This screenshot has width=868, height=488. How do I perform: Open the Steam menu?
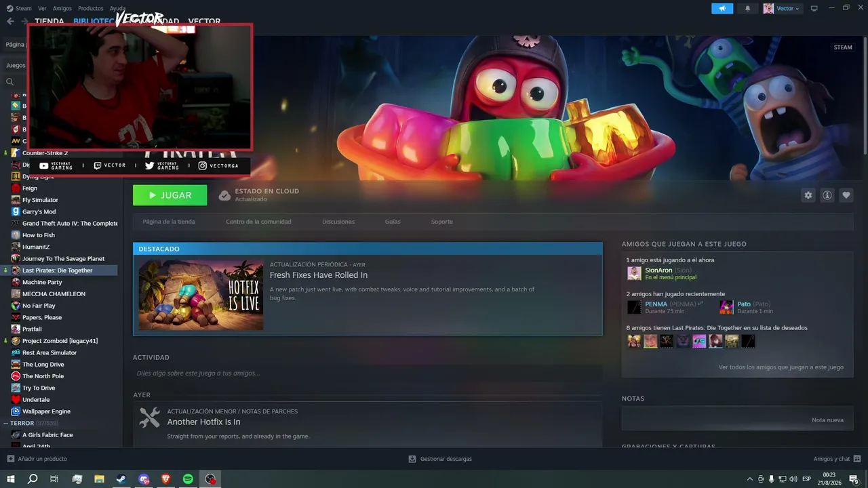[19, 8]
